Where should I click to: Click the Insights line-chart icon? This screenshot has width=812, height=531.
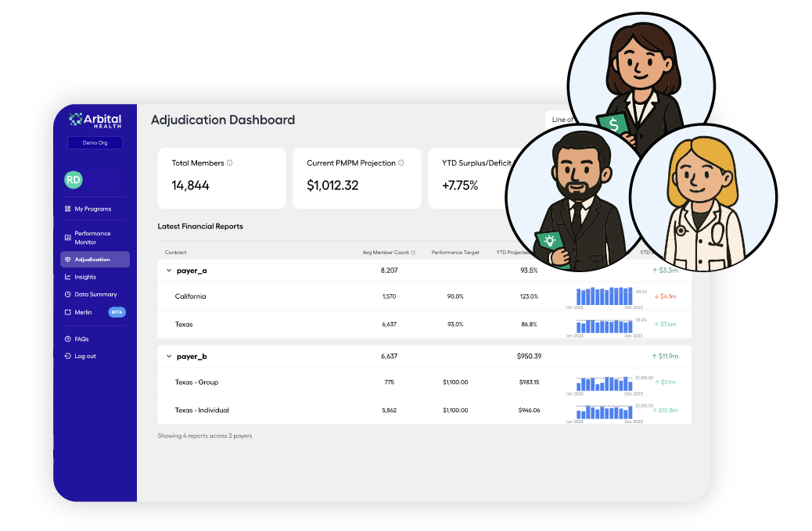point(66,276)
